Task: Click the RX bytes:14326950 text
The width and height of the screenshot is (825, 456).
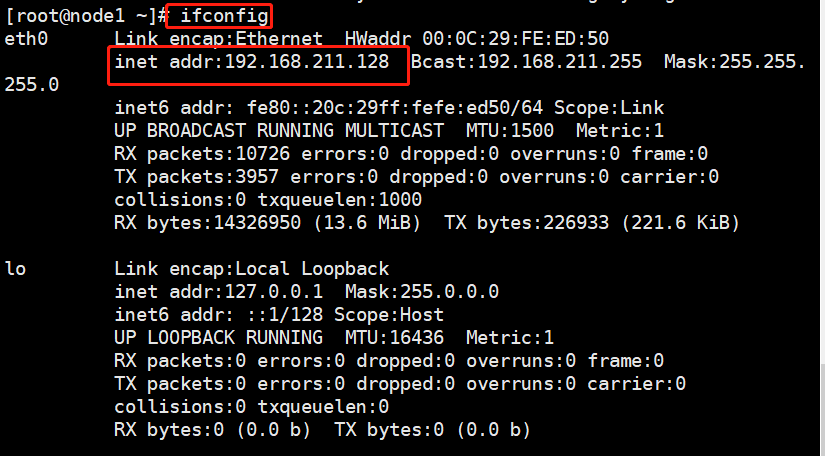Action: point(213,223)
